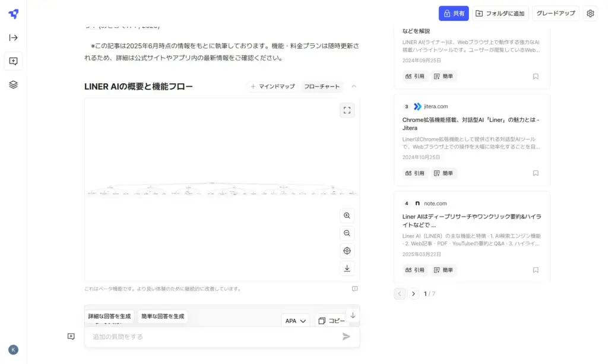
Task: Click 簡単 on the note.com source
Action: (443, 270)
